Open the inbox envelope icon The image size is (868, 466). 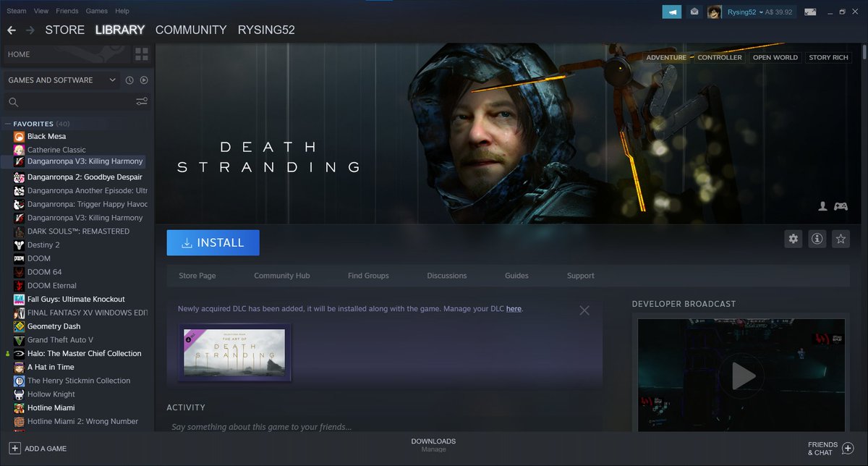coord(694,12)
